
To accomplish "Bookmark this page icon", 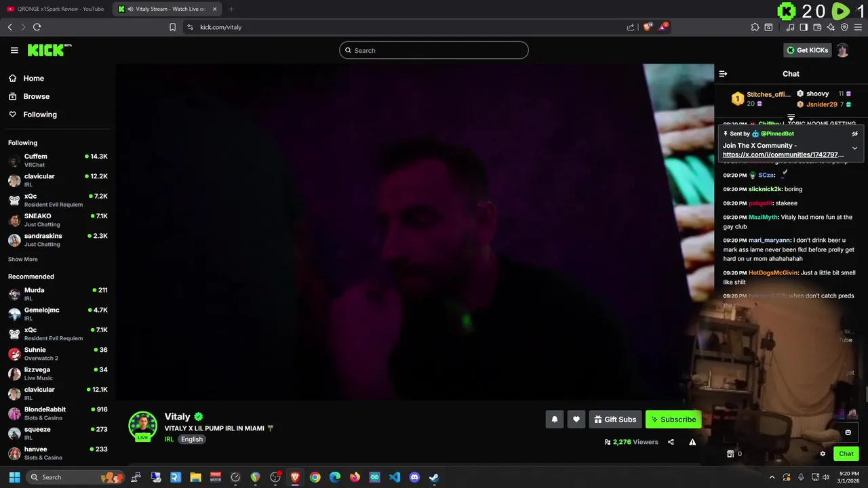I will 172,27.
